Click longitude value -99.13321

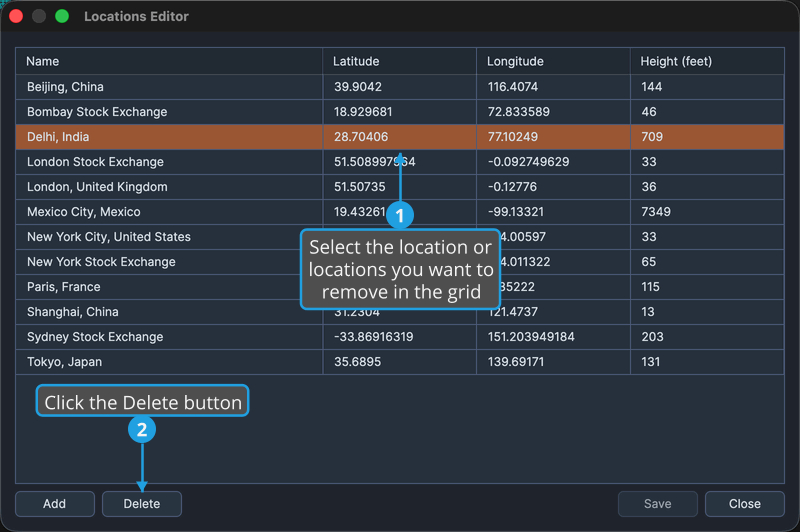(516, 212)
